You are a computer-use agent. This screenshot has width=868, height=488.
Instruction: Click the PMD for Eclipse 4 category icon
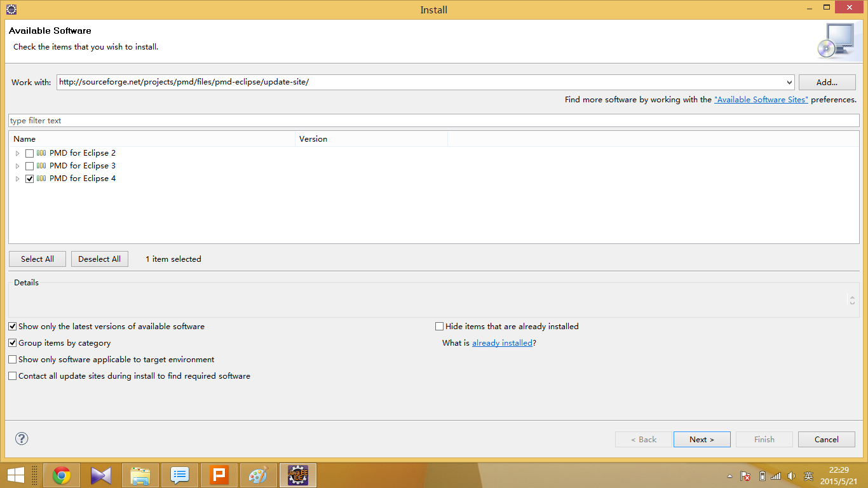[x=41, y=179]
